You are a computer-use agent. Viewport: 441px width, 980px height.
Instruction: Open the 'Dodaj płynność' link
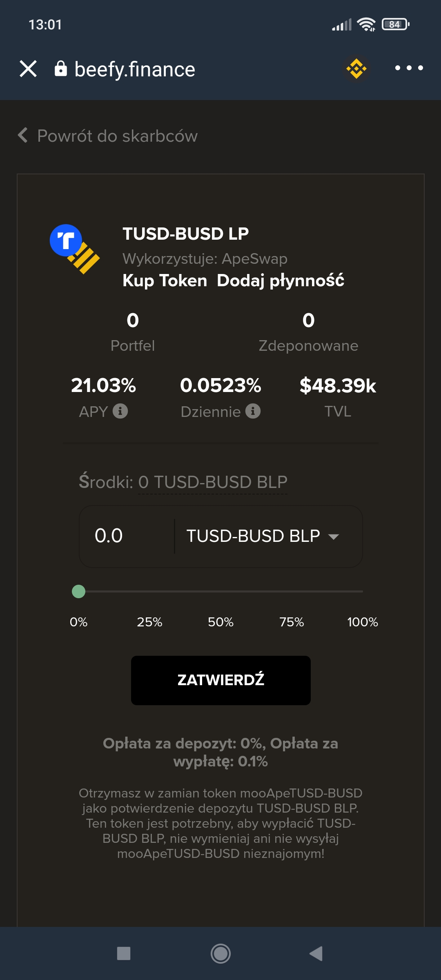(281, 281)
